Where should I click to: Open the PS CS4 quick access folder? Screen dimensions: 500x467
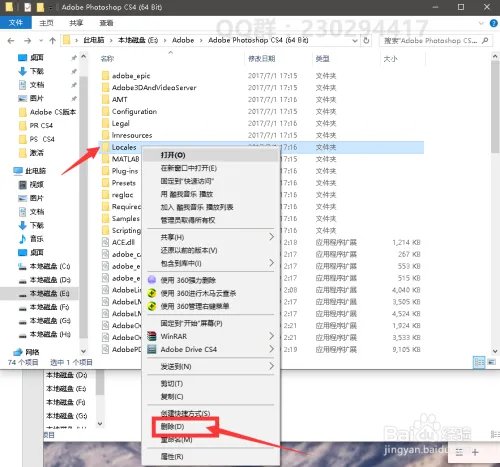pyautogui.click(x=37, y=139)
